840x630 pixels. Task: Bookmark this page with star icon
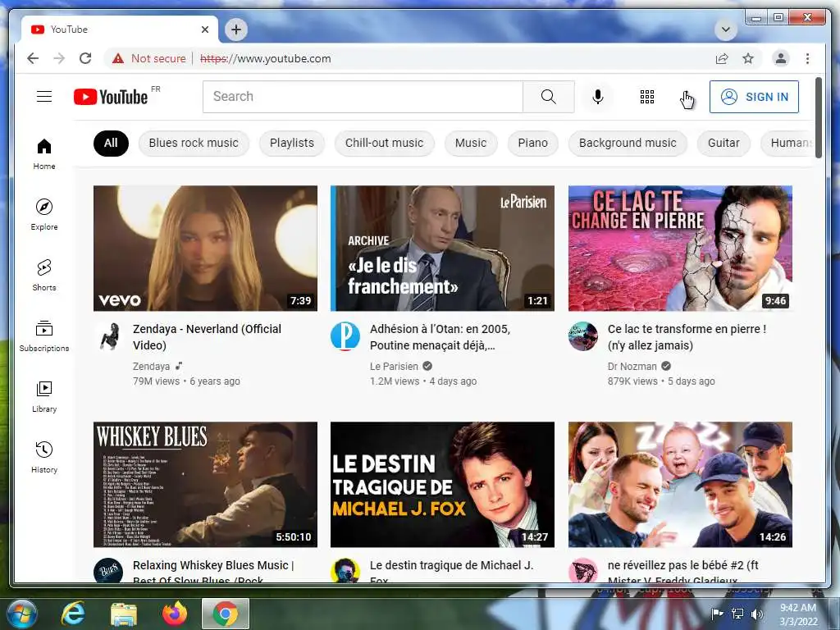pyautogui.click(x=748, y=58)
